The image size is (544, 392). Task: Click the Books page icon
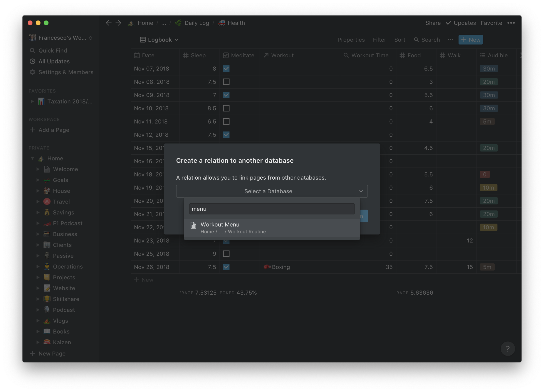[47, 331]
